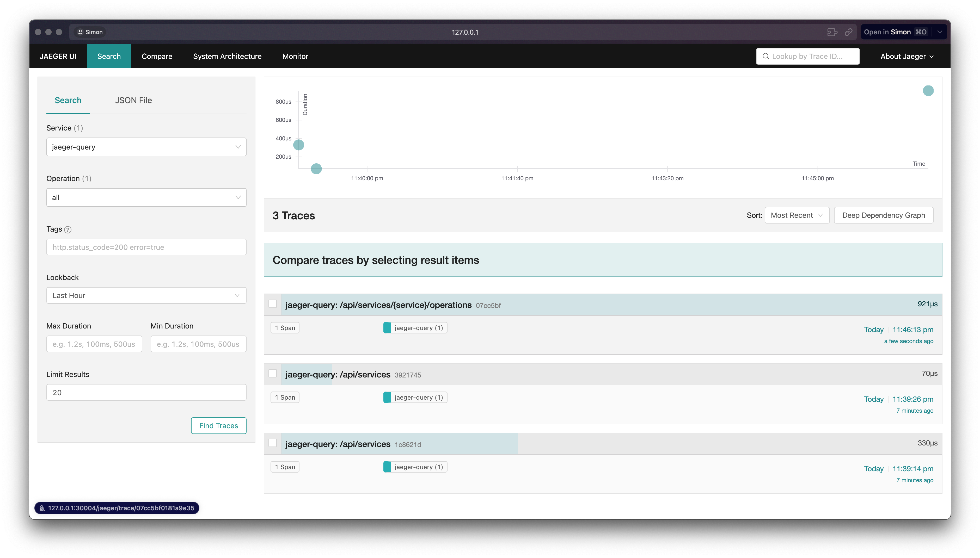The height and width of the screenshot is (558, 980).
Task: Click the Max Duration input
Action: (94, 344)
